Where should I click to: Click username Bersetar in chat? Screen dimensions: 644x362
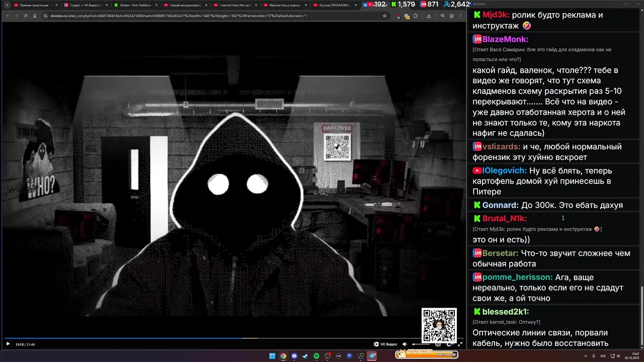500,253
